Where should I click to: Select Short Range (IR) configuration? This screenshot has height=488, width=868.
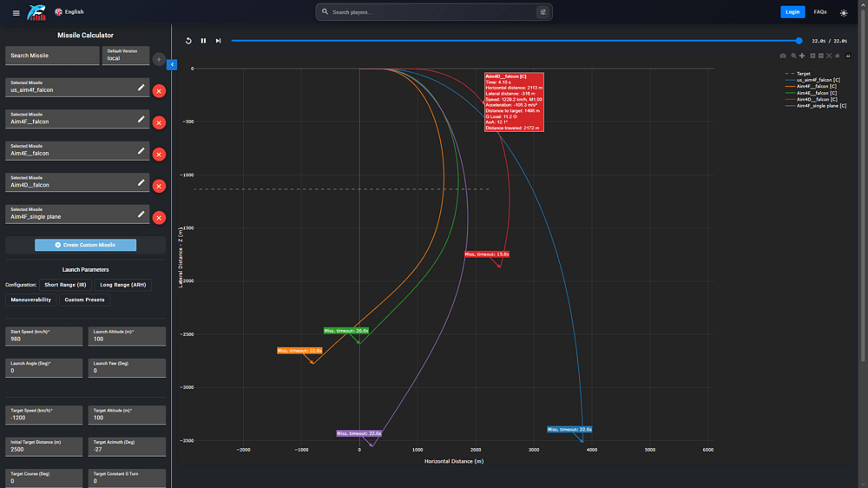65,285
